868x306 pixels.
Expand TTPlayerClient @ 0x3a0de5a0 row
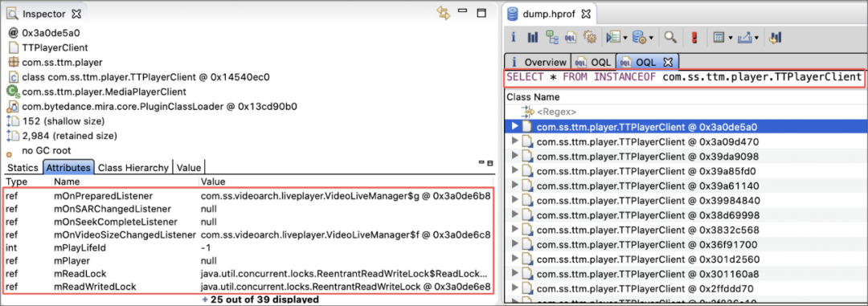coord(515,126)
